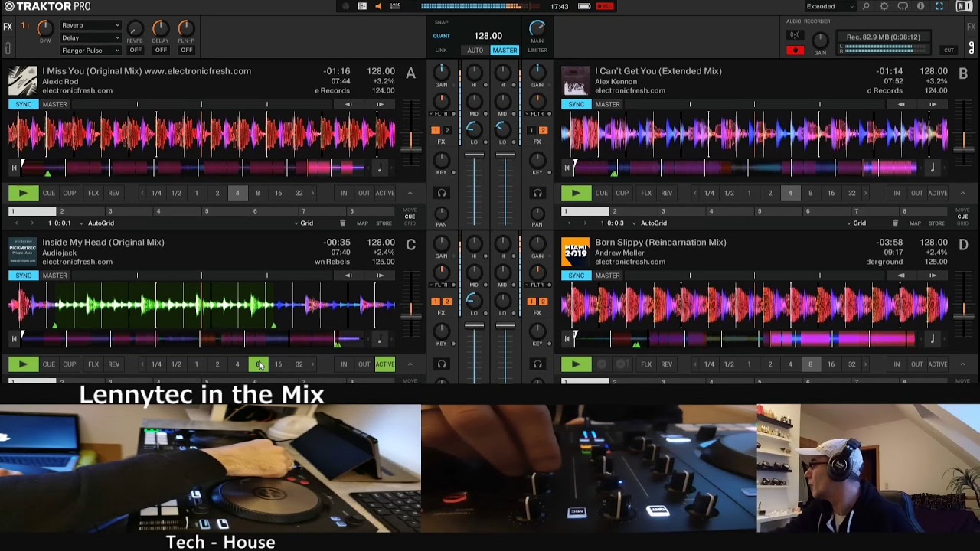Click the speech-bubble help icon in header
Viewport: 980px width, 551px height.
(903, 6)
